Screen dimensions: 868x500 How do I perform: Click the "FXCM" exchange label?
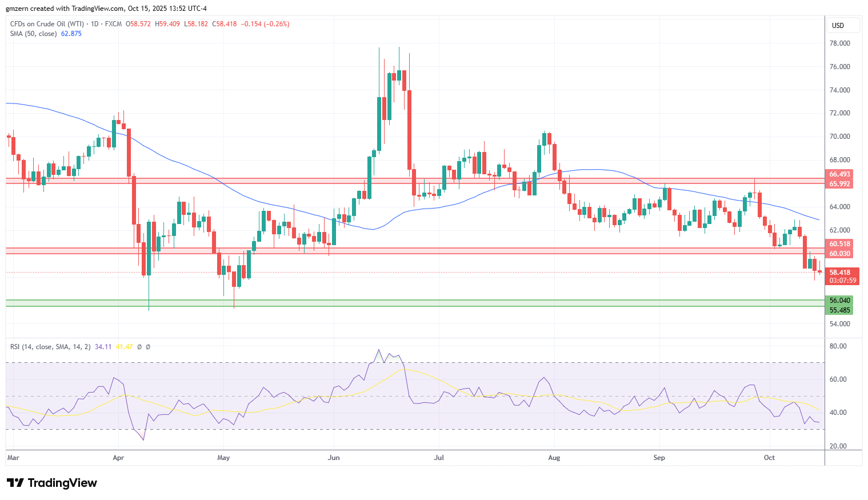(114, 24)
